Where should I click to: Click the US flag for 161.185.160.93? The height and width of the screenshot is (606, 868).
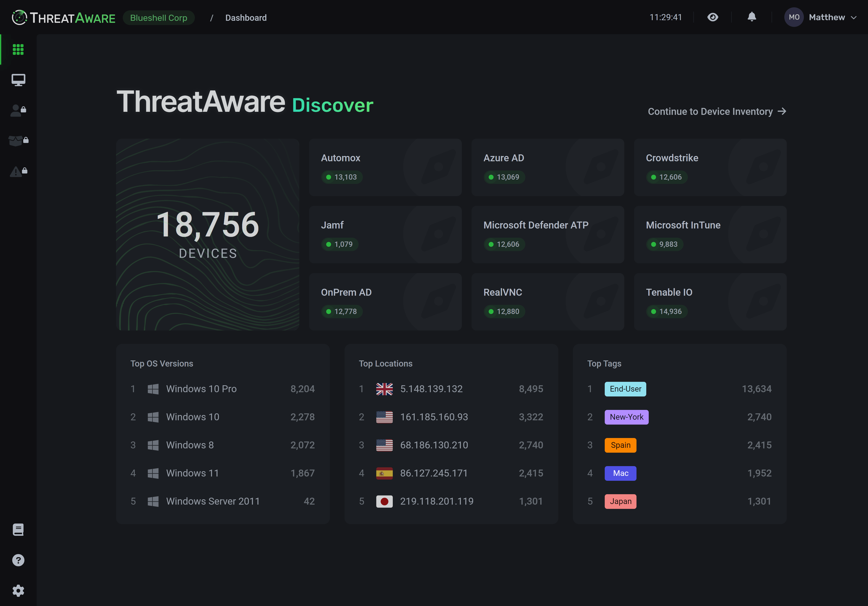(384, 417)
